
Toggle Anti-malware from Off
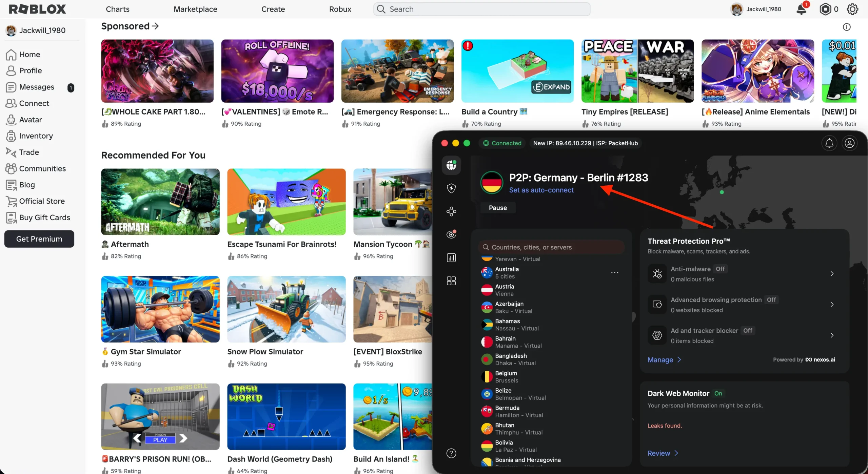tap(721, 269)
